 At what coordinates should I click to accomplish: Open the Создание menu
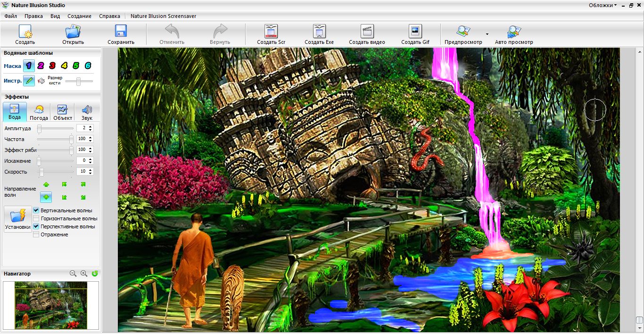[79, 16]
